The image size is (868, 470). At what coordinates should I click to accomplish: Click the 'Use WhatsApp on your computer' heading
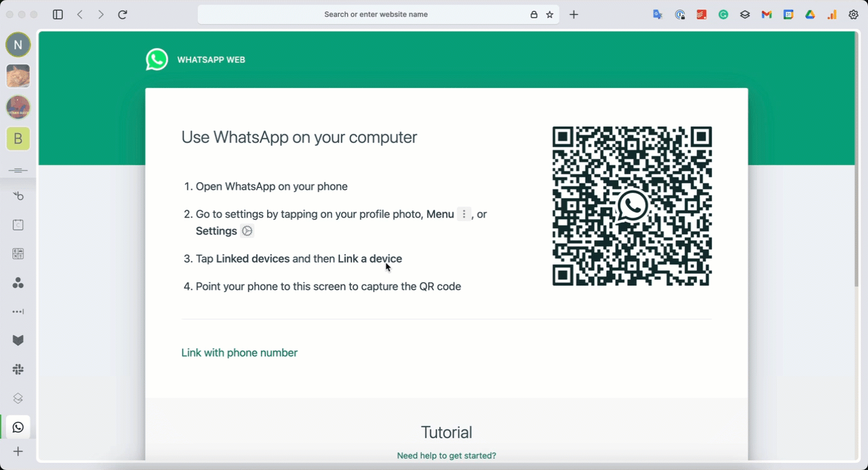pos(299,137)
